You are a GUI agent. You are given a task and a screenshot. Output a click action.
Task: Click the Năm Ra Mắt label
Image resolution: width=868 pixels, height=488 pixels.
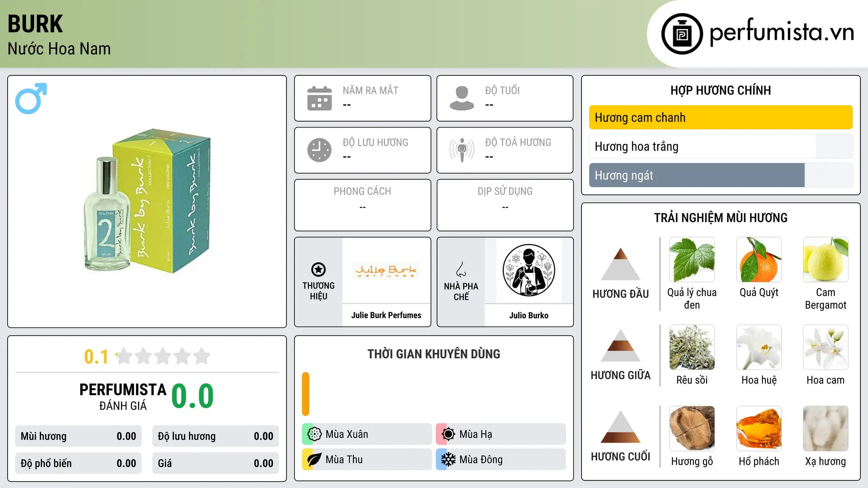(x=370, y=90)
